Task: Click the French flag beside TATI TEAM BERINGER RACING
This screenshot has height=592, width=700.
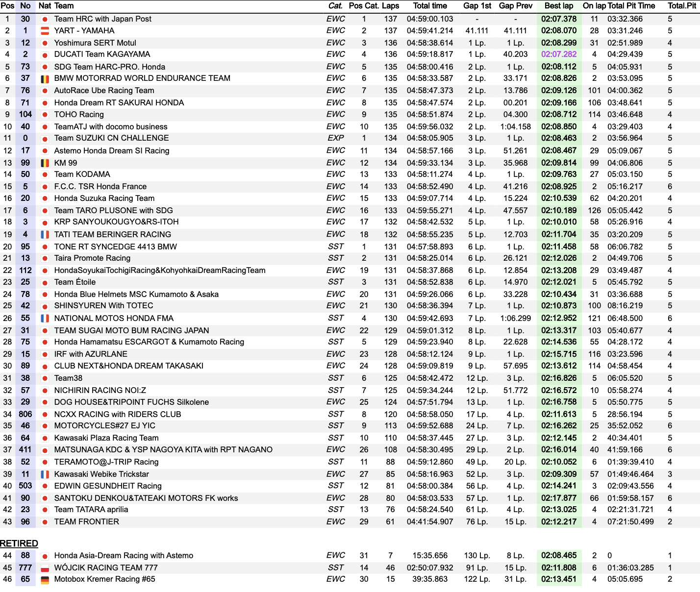Action: [x=45, y=235]
